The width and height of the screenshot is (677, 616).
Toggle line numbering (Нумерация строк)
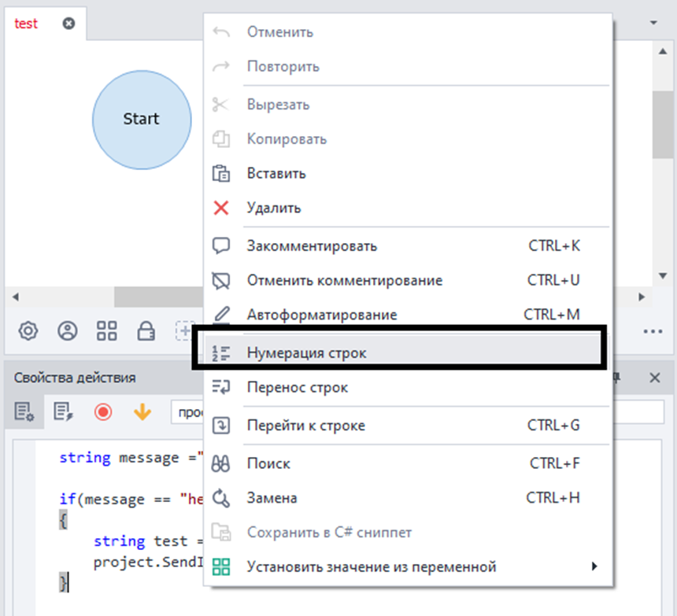point(307,353)
